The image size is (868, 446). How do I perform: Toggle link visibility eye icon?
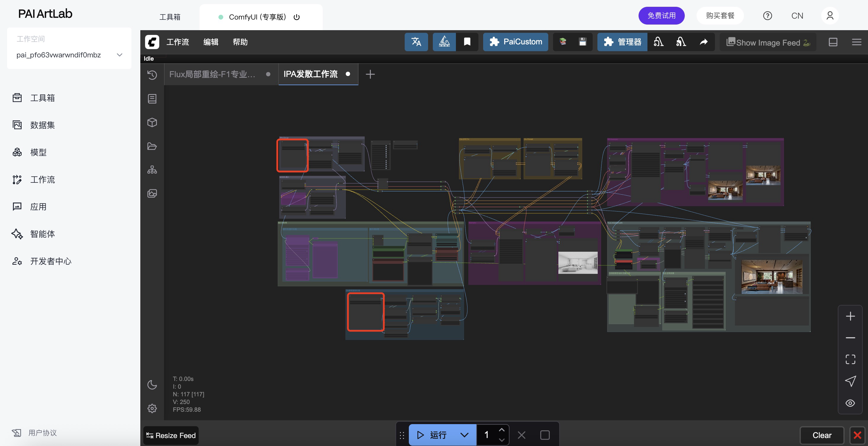(x=850, y=403)
